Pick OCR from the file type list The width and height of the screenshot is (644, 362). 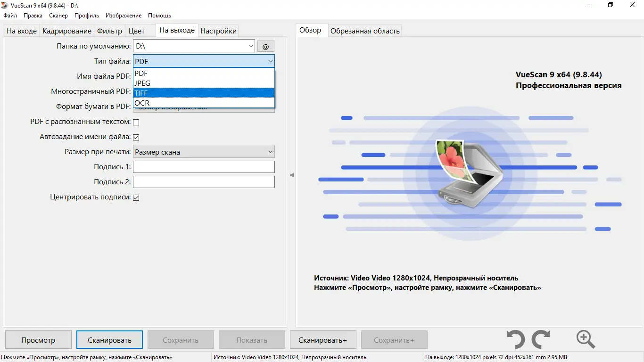pyautogui.click(x=204, y=103)
